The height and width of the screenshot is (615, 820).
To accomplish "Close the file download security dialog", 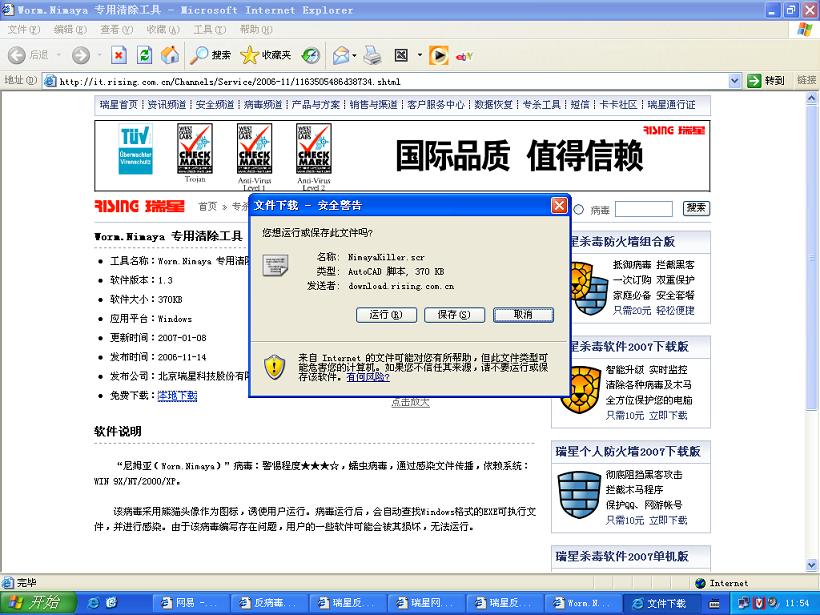I will click(559, 205).
